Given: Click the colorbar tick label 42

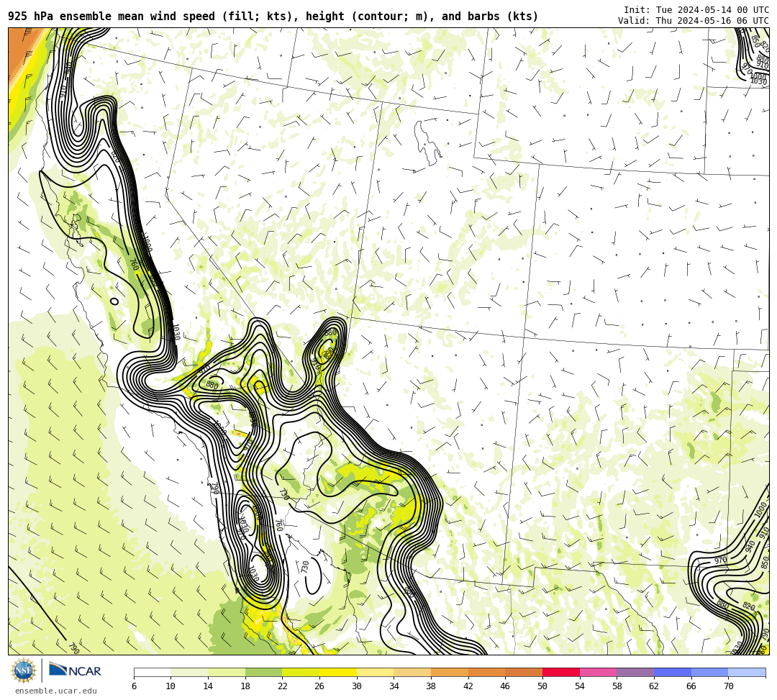Looking at the screenshot, I should 468,686.
